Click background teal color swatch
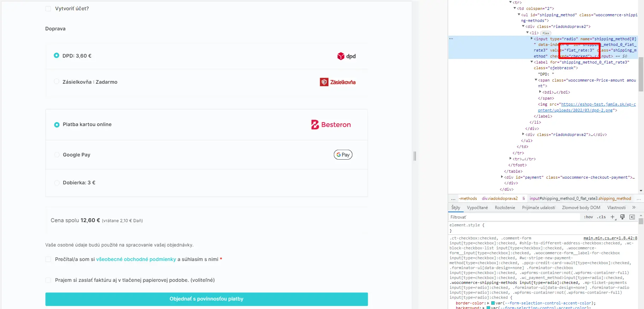 click(488, 308)
